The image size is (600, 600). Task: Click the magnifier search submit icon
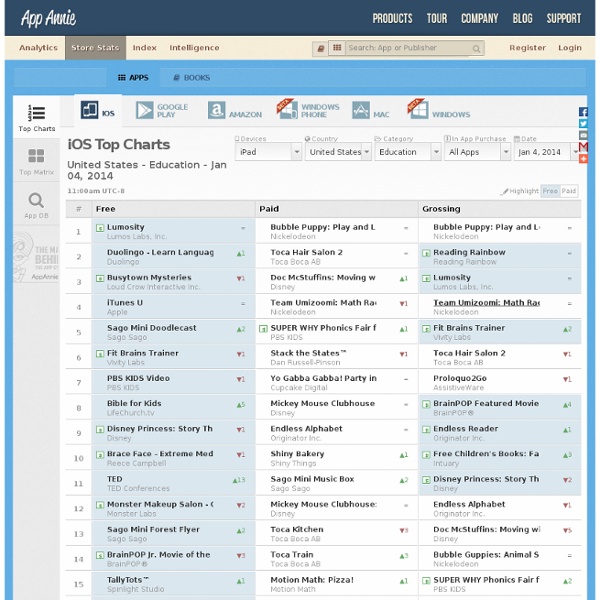coord(476,49)
